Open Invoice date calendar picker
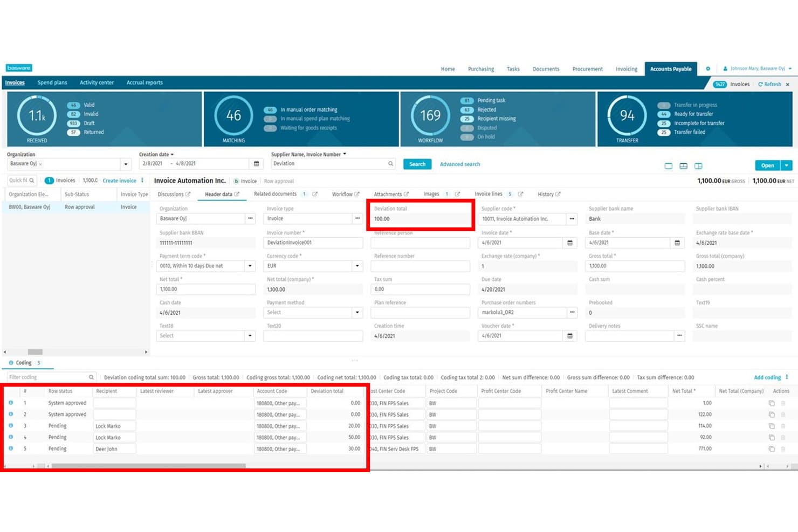The width and height of the screenshot is (798, 532). tap(570, 243)
